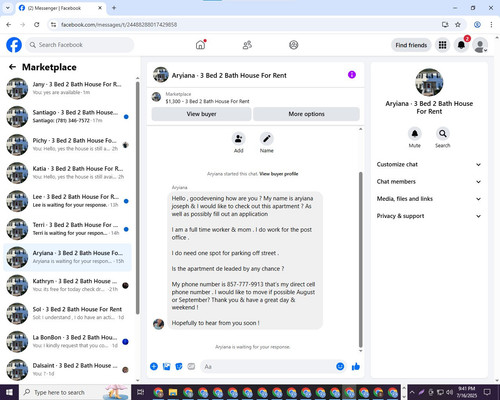Open Lee's conversation waiting for response
Image resolution: width=500 pixels, height=400 pixels.
67,201
